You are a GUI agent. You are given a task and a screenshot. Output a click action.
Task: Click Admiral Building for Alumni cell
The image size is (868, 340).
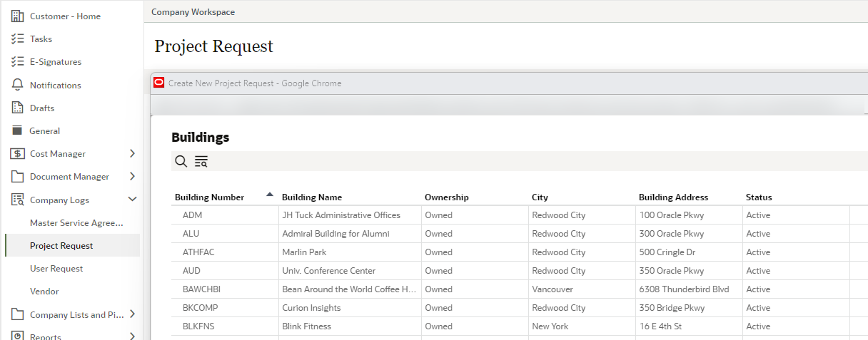click(x=335, y=233)
